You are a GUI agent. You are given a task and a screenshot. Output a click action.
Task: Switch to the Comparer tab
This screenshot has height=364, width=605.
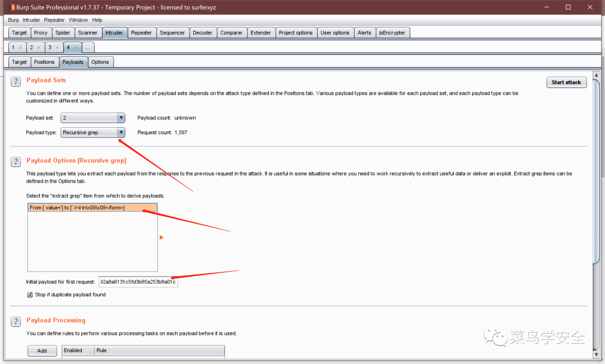(x=231, y=33)
